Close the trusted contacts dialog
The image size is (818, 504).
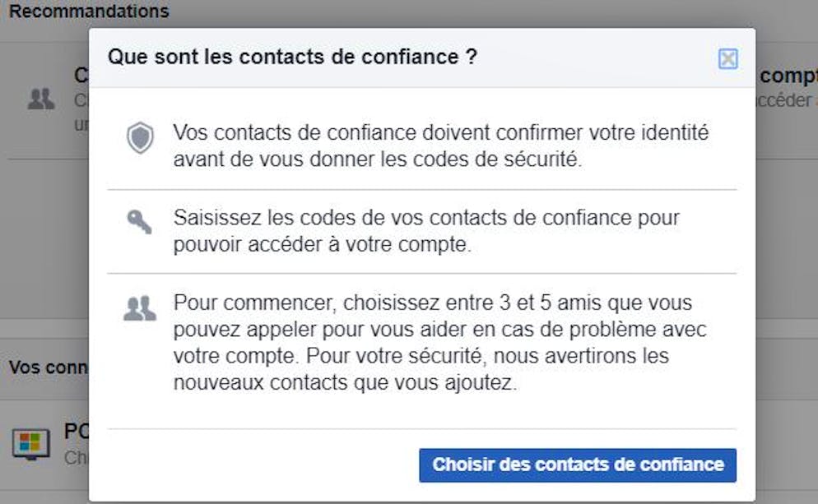coord(727,59)
